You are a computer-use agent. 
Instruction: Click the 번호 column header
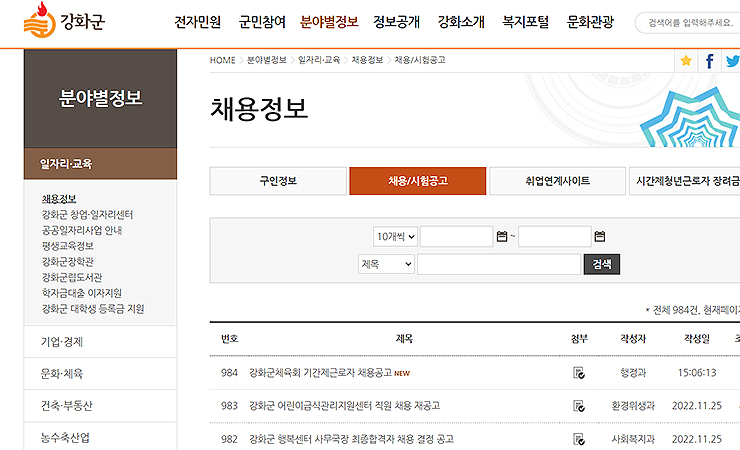tap(229, 339)
